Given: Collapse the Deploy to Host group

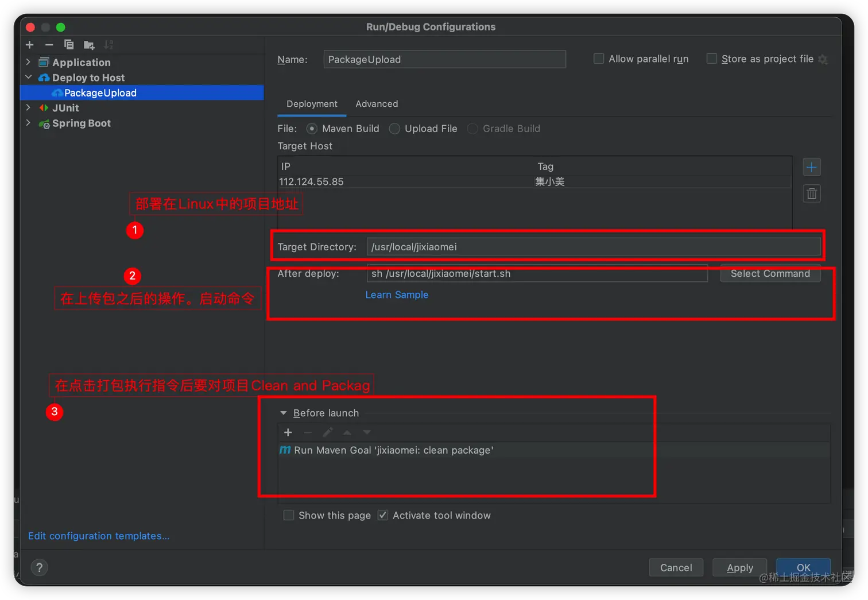Looking at the screenshot, I should pyautogui.click(x=28, y=77).
